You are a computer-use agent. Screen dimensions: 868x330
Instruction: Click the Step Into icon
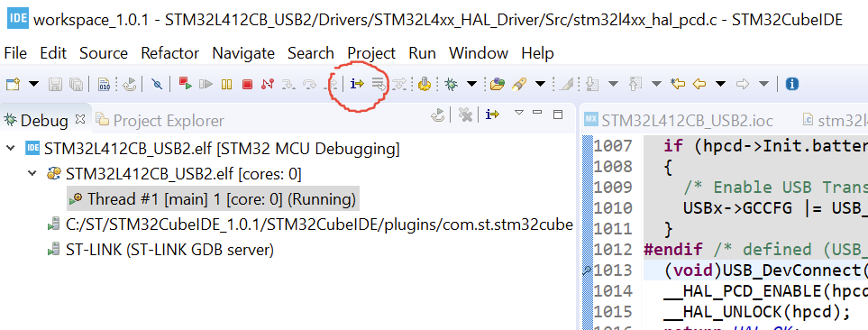click(288, 84)
